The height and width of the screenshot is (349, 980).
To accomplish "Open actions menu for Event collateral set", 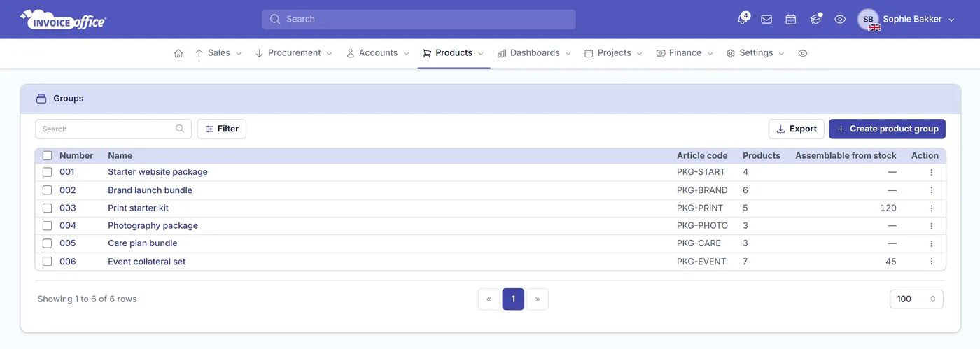I will [932, 262].
